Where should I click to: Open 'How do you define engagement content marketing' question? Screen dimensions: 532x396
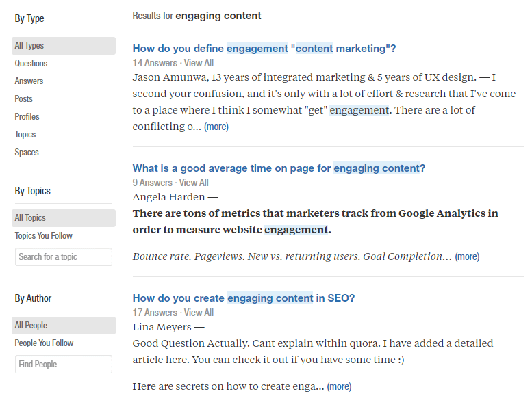[x=264, y=49]
